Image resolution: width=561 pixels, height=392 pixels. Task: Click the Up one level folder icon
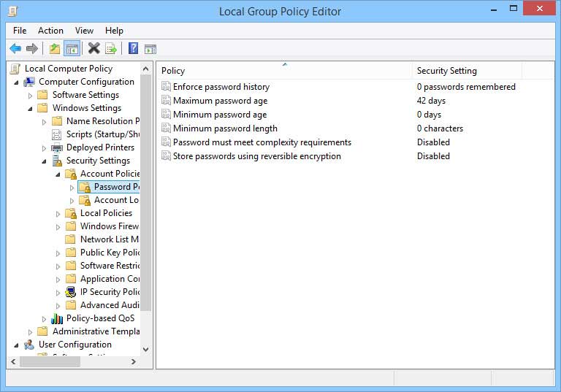pyautogui.click(x=55, y=49)
